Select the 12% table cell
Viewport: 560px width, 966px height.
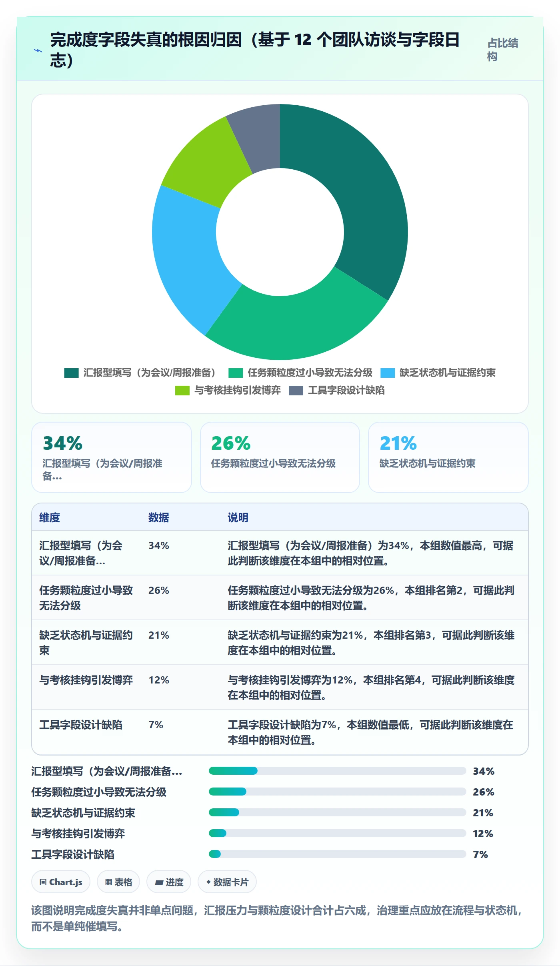pyautogui.click(x=159, y=680)
